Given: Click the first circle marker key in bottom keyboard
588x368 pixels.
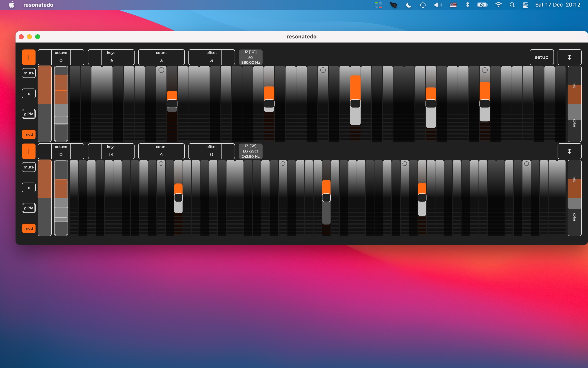Looking at the screenshot, I should [161, 164].
